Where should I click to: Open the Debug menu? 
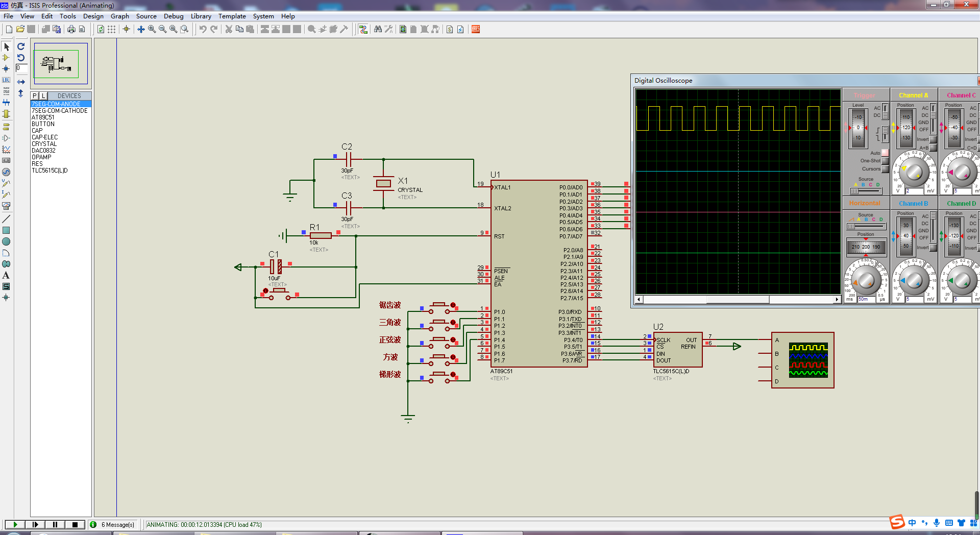(174, 16)
